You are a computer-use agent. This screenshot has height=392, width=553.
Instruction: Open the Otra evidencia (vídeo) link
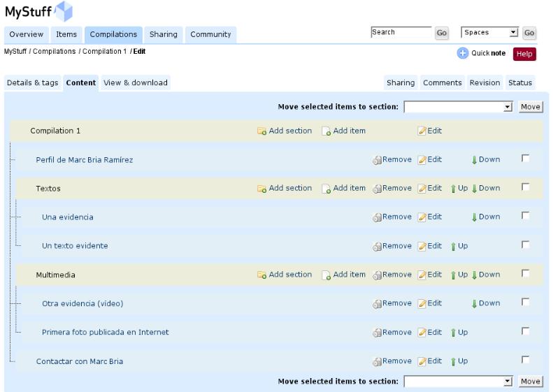82,304
